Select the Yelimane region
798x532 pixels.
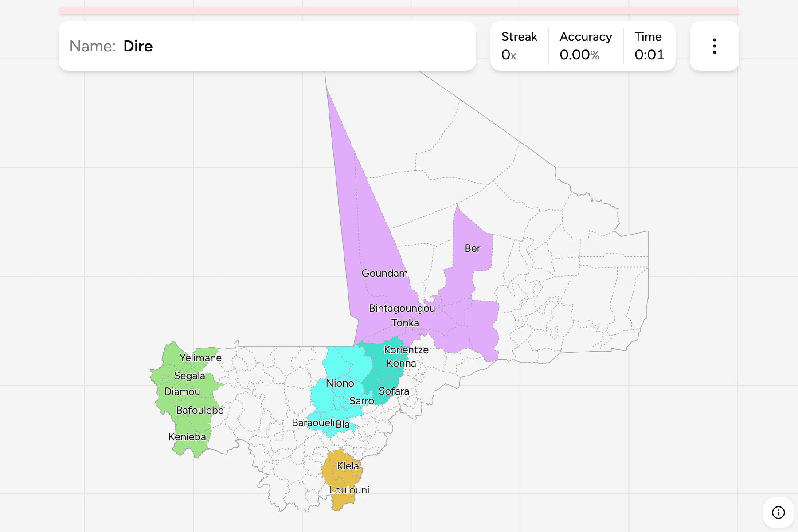[200, 358]
